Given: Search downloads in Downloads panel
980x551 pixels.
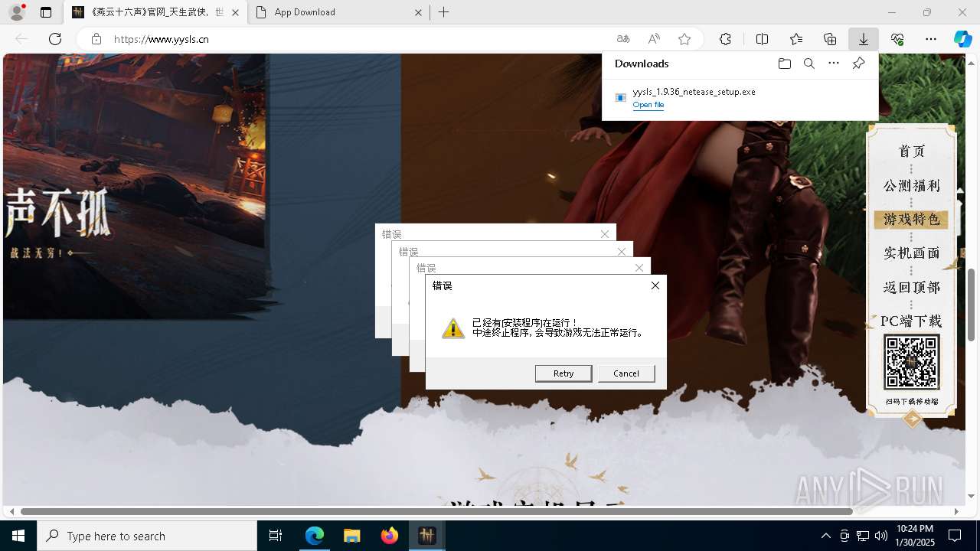Looking at the screenshot, I should point(808,64).
